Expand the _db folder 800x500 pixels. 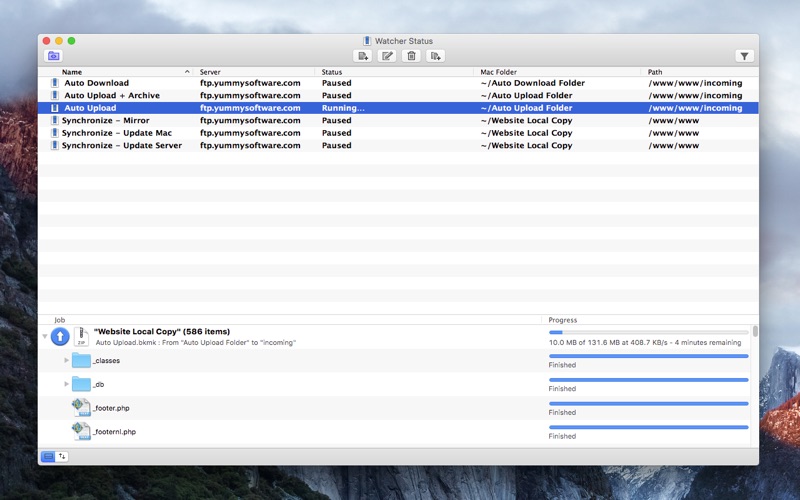pos(67,384)
